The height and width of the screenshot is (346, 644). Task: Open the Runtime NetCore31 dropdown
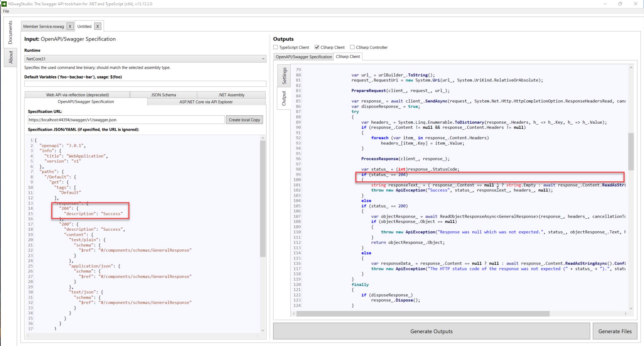click(145, 59)
